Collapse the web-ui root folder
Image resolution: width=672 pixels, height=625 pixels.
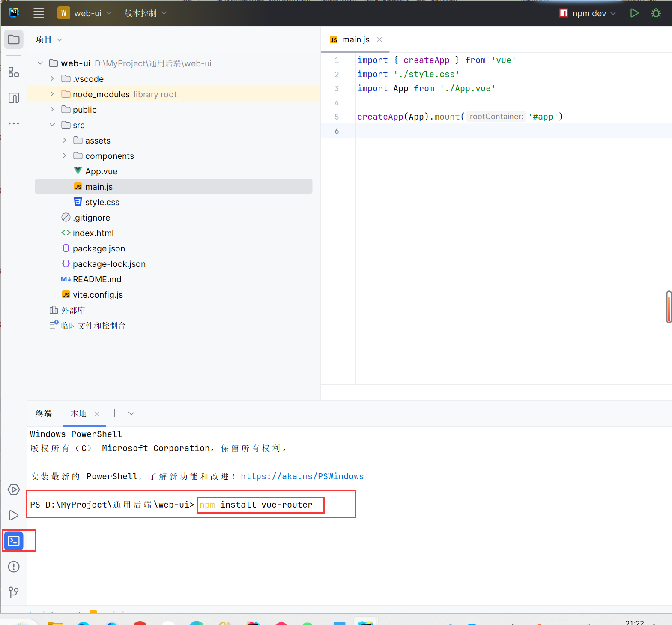click(40, 63)
